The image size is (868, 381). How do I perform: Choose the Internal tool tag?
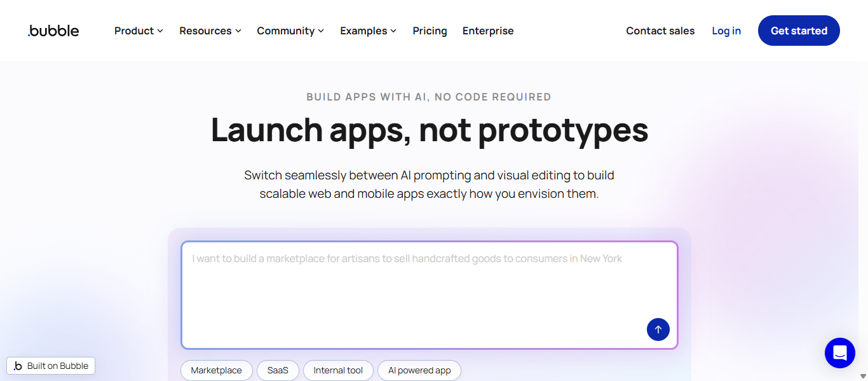point(338,370)
